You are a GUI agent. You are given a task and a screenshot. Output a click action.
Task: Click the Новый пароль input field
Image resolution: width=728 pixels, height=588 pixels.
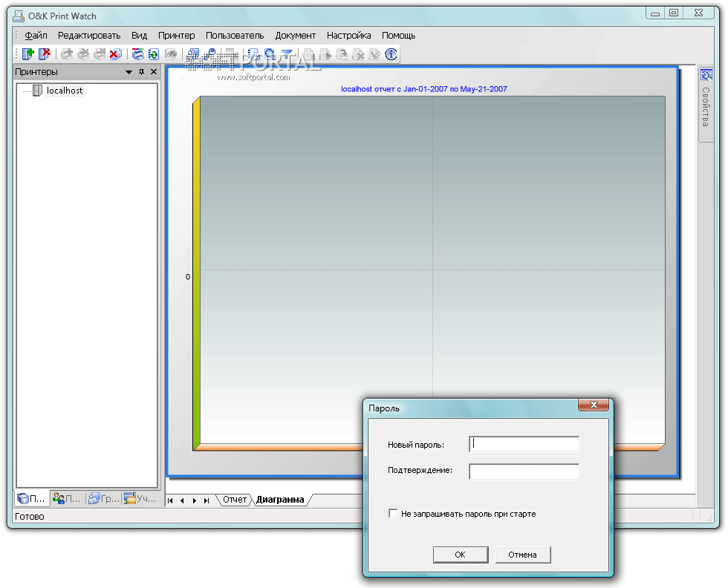[x=524, y=444]
